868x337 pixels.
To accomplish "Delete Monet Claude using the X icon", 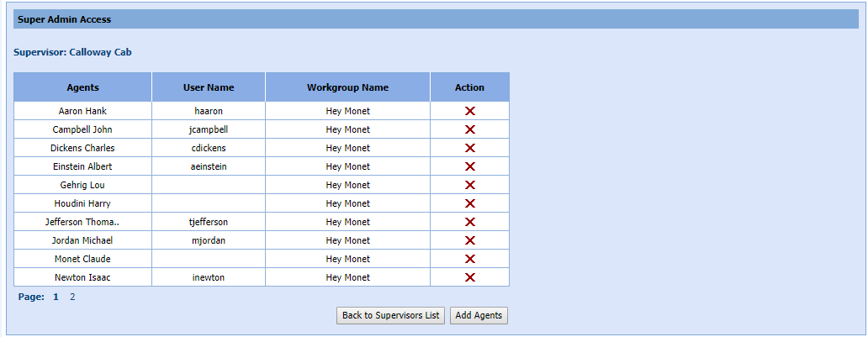I will tap(470, 259).
